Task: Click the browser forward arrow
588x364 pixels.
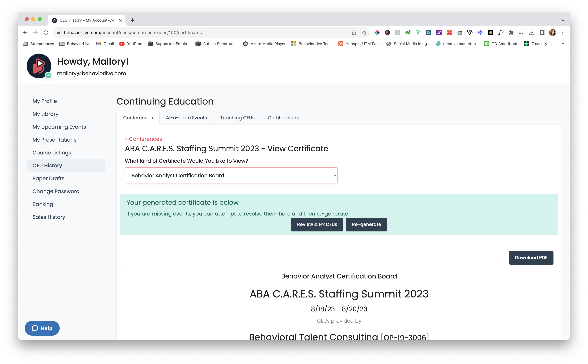Action: (x=35, y=33)
